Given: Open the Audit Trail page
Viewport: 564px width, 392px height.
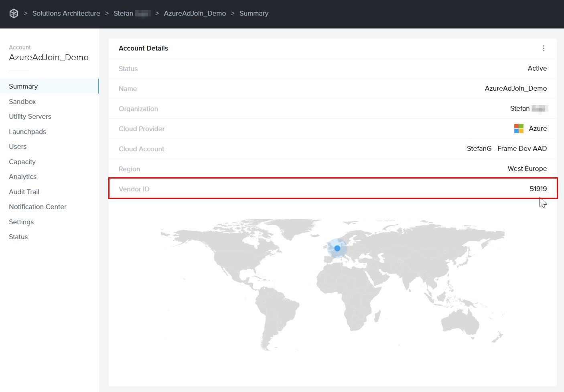Looking at the screenshot, I should click(x=24, y=192).
